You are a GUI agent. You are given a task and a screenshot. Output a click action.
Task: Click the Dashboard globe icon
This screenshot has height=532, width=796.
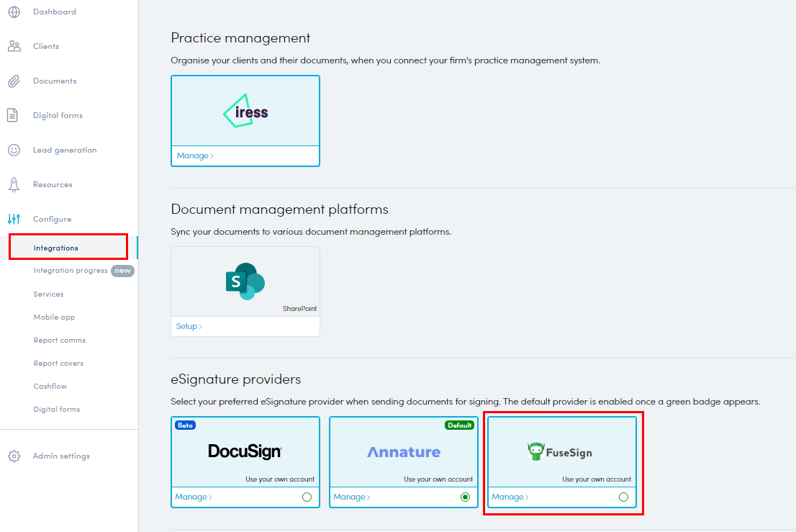14,12
